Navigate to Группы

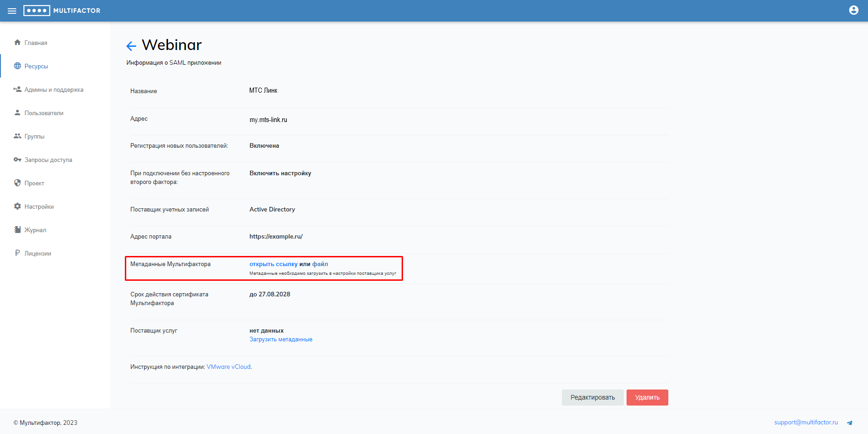[34, 136]
